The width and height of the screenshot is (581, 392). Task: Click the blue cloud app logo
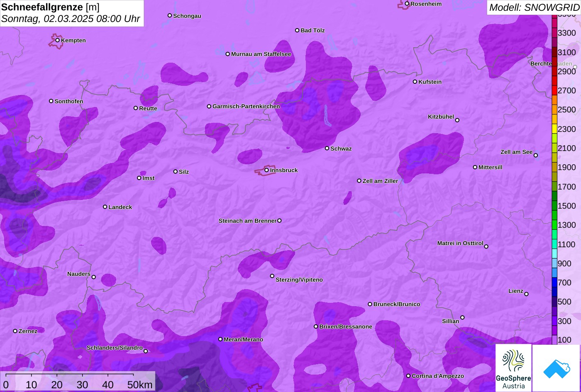(x=557, y=368)
